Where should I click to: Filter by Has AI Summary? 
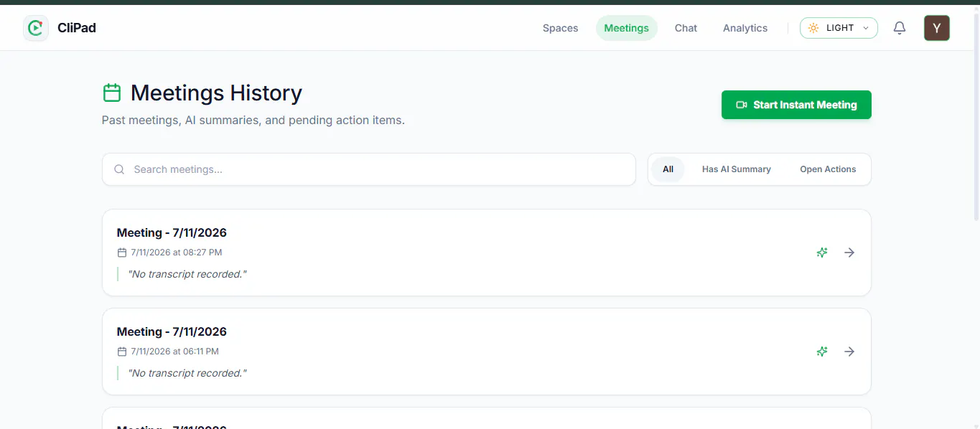click(736, 169)
